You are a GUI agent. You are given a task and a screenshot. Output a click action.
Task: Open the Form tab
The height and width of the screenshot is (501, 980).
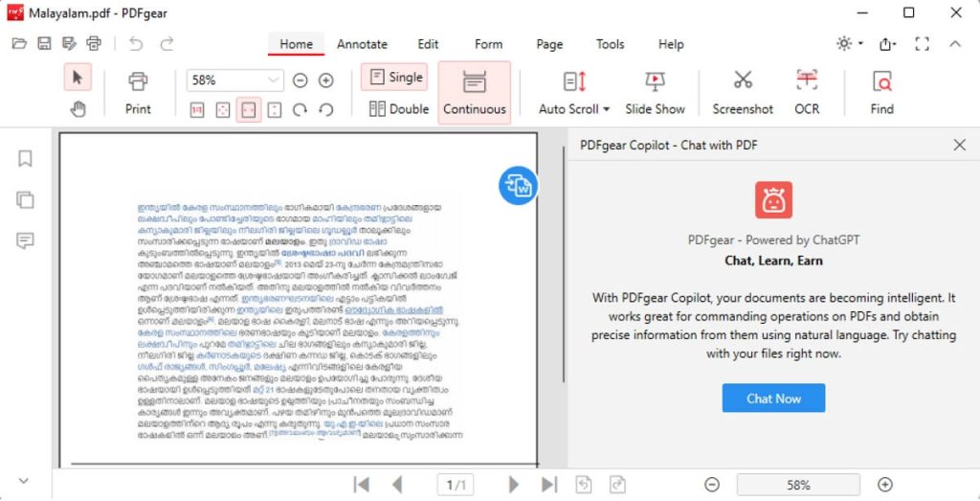coord(488,44)
